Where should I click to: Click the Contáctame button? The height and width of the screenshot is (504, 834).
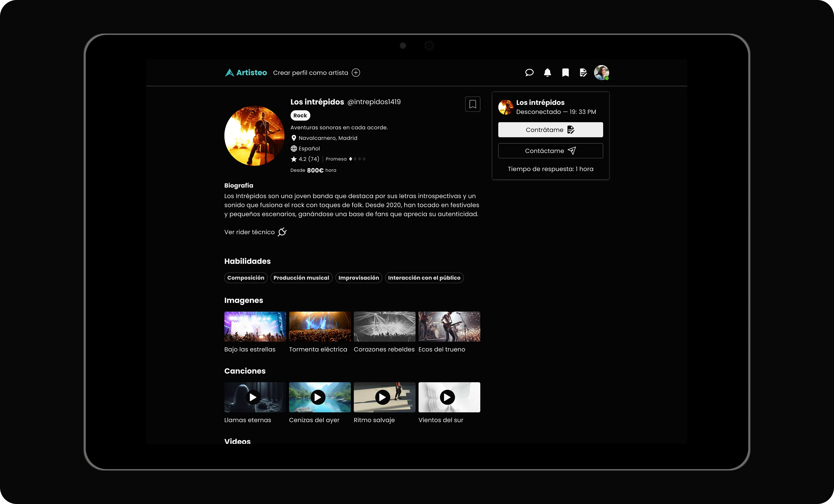coord(550,151)
